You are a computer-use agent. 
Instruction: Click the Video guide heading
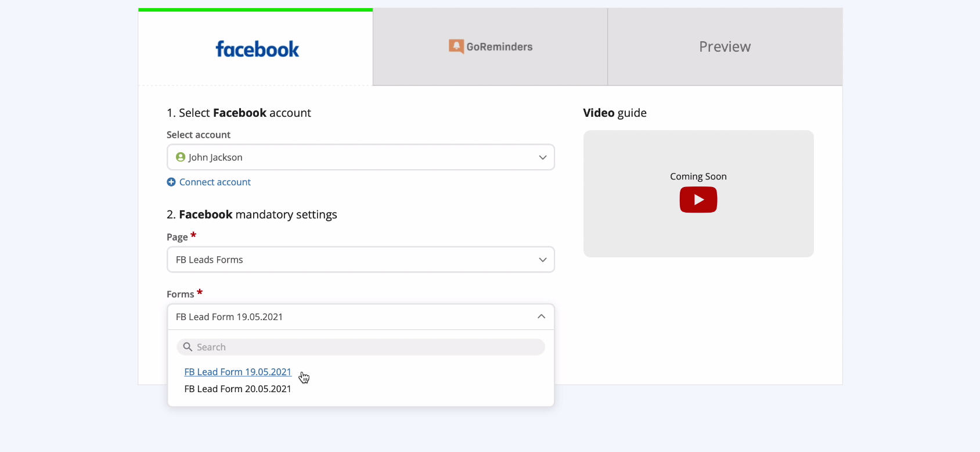tap(615, 113)
